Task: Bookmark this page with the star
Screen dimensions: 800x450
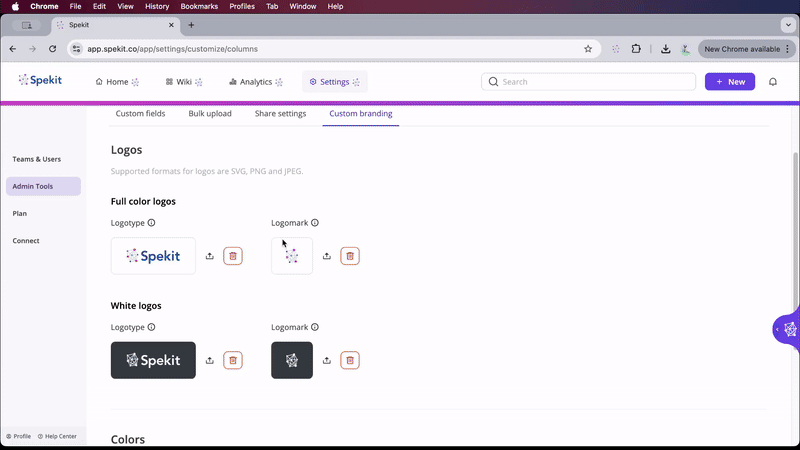Action: tap(588, 49)
